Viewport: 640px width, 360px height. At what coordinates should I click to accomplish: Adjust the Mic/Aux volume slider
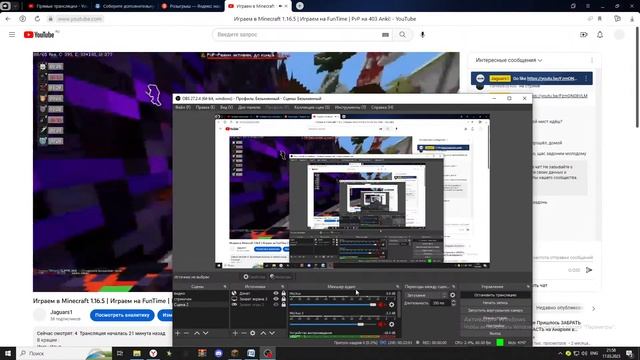click(x=332, y=304)
